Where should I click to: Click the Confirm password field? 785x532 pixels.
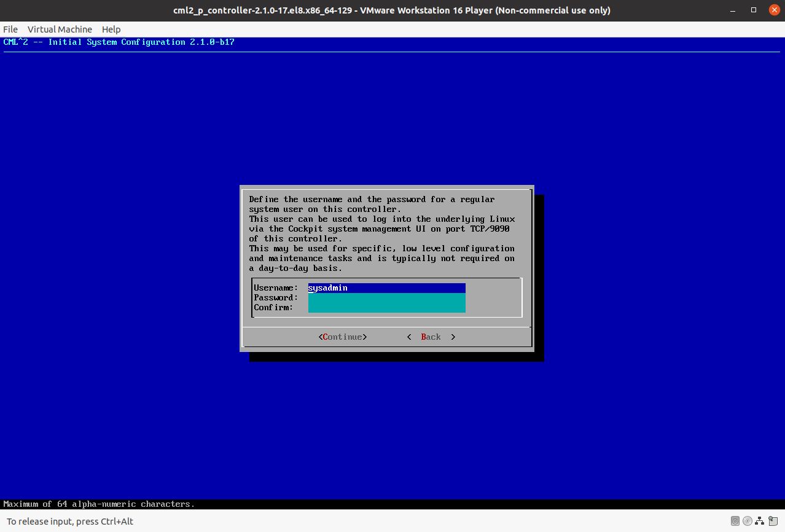386,307
